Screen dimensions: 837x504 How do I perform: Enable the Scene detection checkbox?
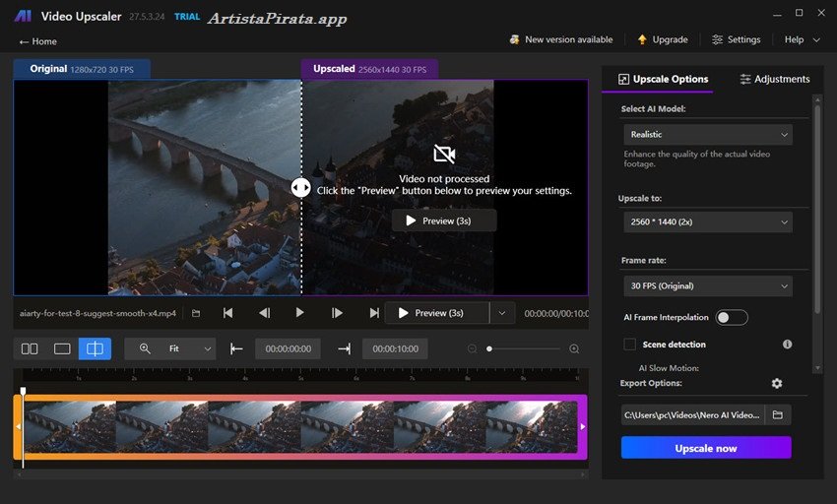(x=630, y=345)
